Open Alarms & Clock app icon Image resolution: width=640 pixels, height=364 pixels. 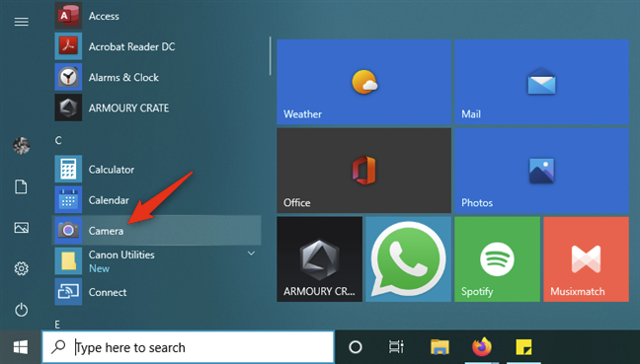[x=68, y=77]
